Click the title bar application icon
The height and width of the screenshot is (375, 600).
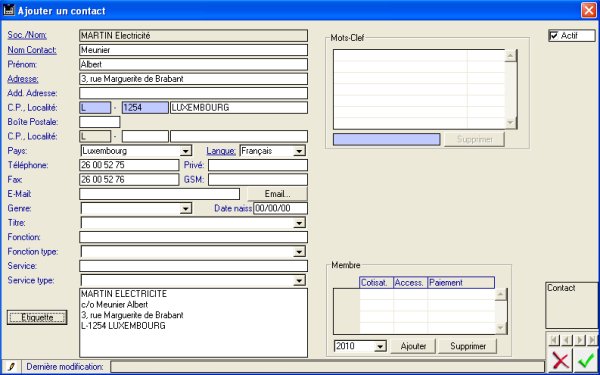pyautogui.click(x=8, y=10)
